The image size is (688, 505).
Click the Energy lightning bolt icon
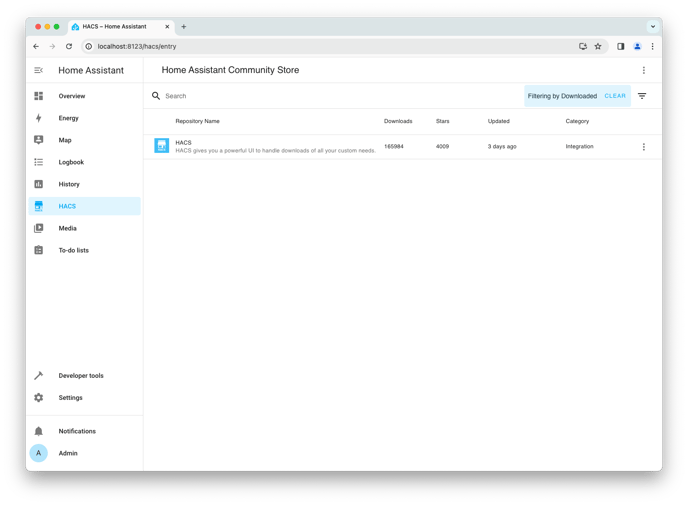39,118
